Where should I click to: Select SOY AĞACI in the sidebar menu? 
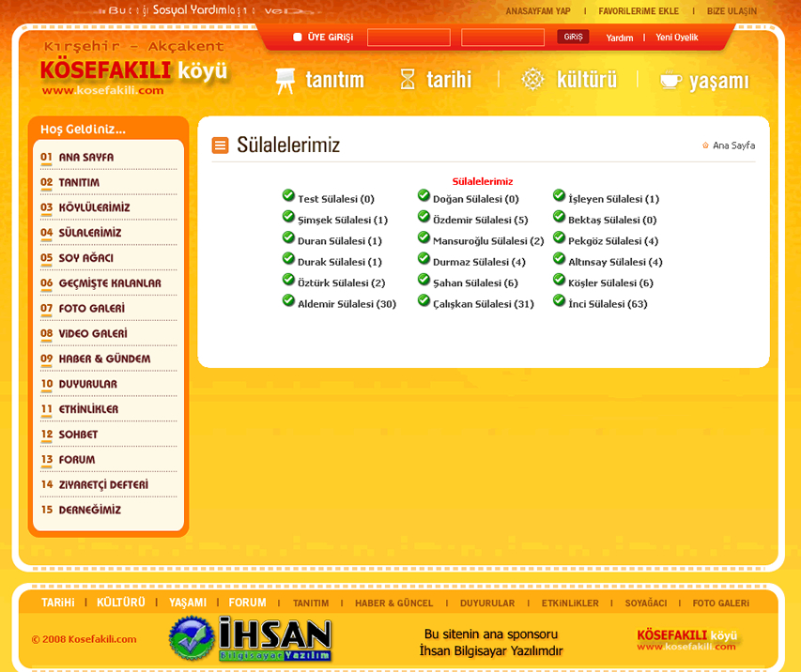[85, 258]
